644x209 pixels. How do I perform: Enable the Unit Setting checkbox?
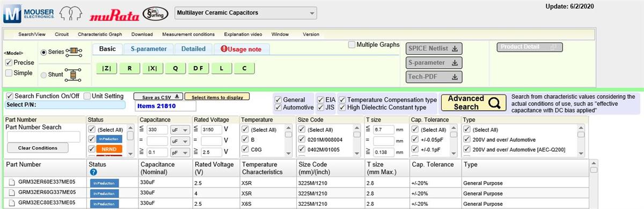[x=87, y=96]
